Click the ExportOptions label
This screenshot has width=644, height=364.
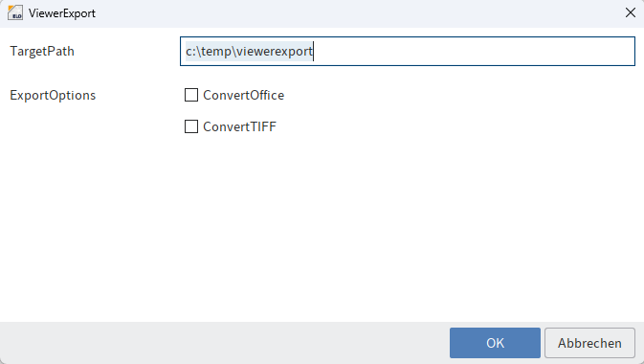point(53,96)
